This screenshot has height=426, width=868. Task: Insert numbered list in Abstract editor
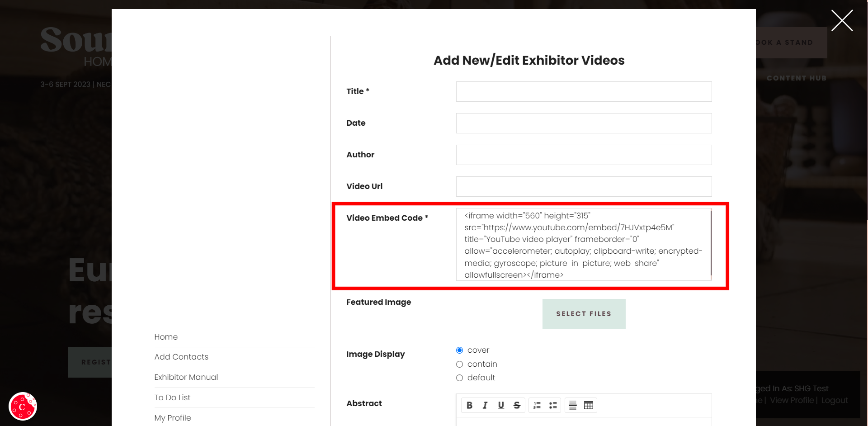click(x=537, y=405)
